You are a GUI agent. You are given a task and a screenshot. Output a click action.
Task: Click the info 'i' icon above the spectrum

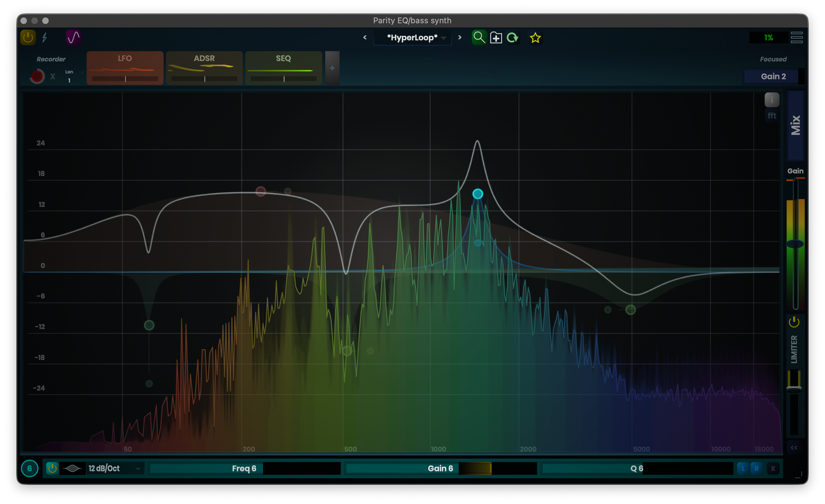pos(771,99)
